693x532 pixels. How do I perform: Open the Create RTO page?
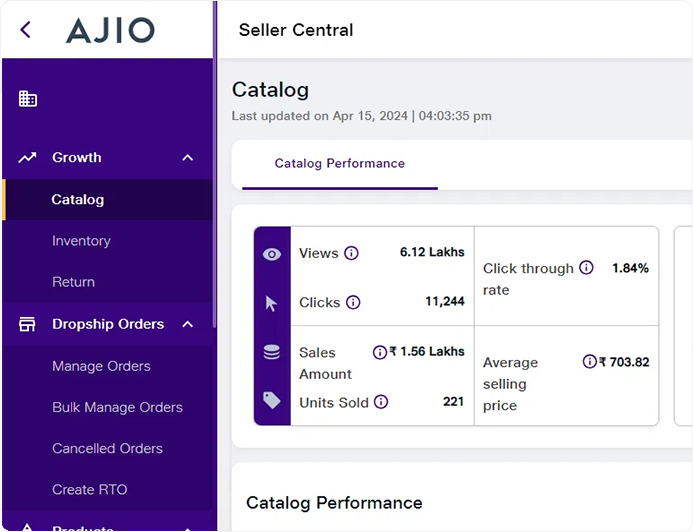89,489
